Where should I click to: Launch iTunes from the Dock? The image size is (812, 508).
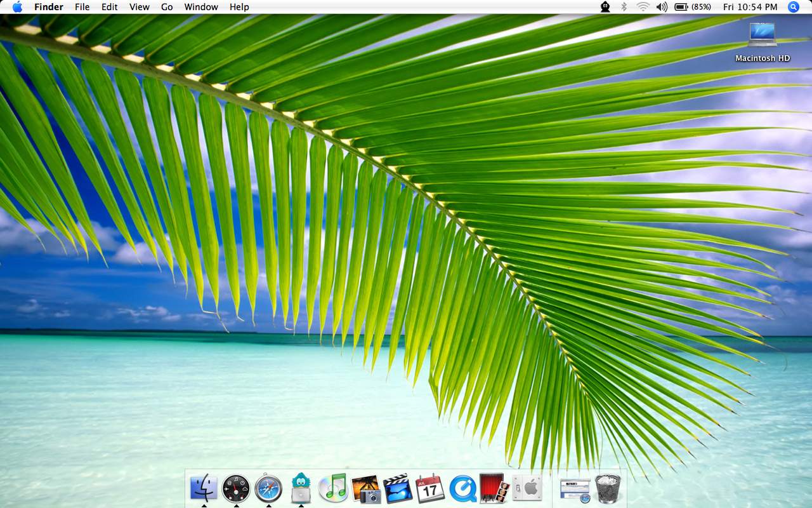click(x=333, y=488)
